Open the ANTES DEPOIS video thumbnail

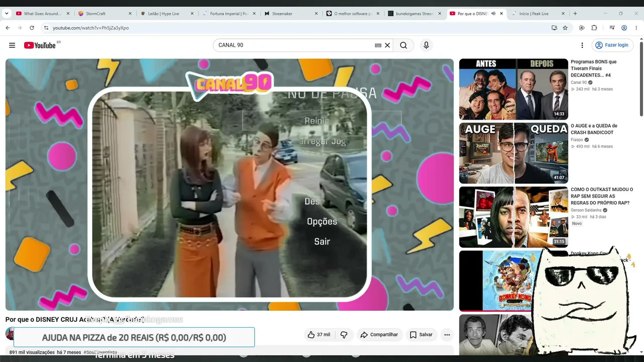pos(513,89)
